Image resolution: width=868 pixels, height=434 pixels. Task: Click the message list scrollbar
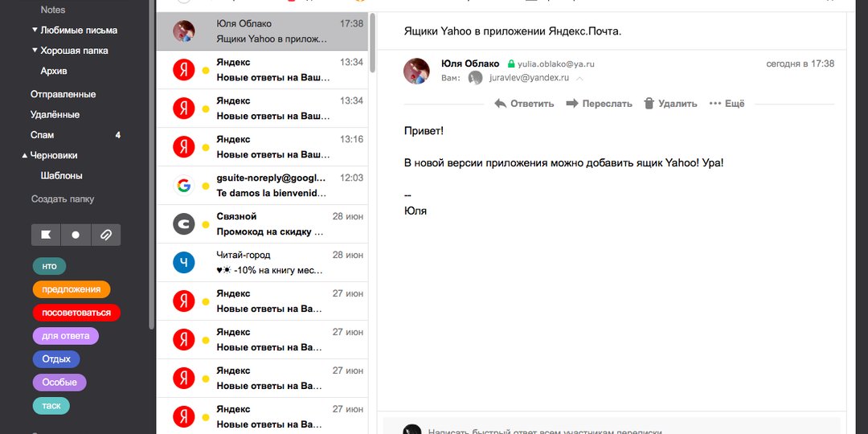tap(373, 43)
